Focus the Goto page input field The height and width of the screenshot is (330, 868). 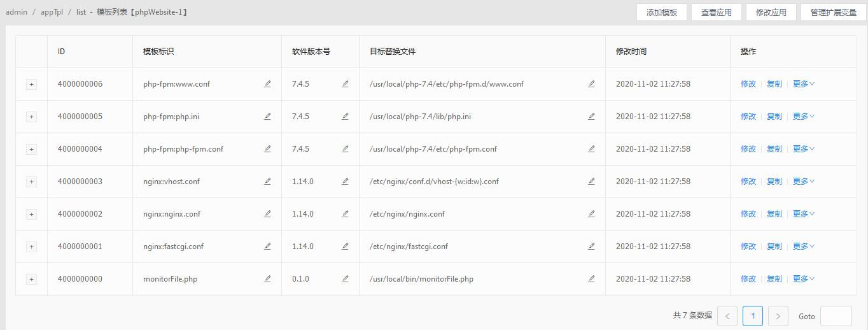(x=836, y=316)
